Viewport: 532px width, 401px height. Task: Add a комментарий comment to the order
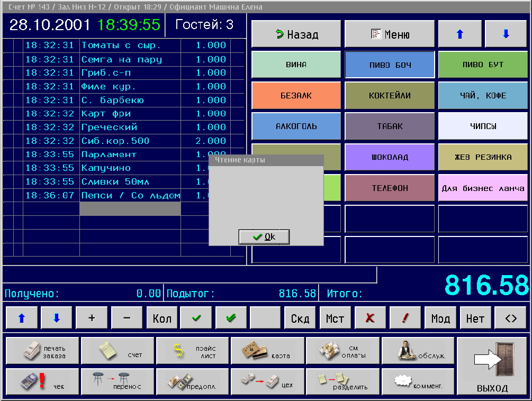[x=418, y=382]
